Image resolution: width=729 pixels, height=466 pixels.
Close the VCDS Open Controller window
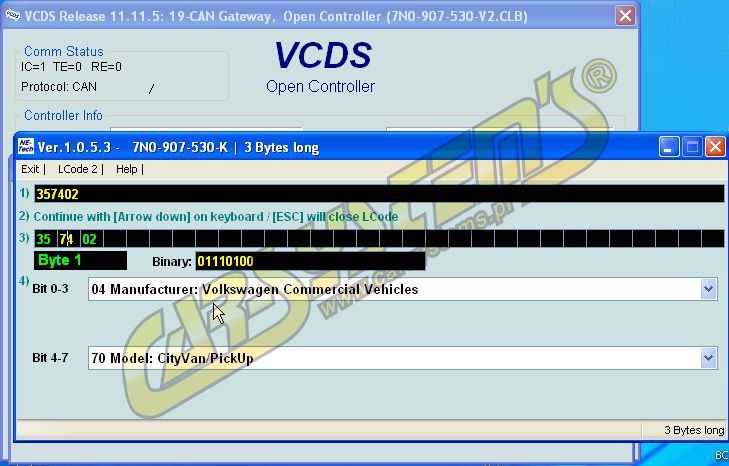coord(625,15)
